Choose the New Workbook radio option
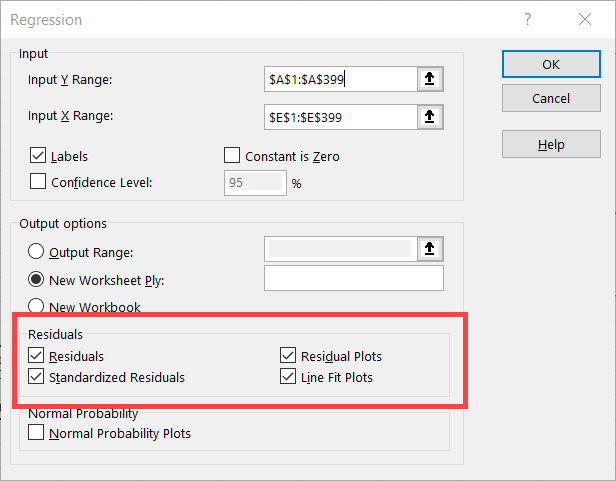 pyautogui.click(x=36, y=306)
